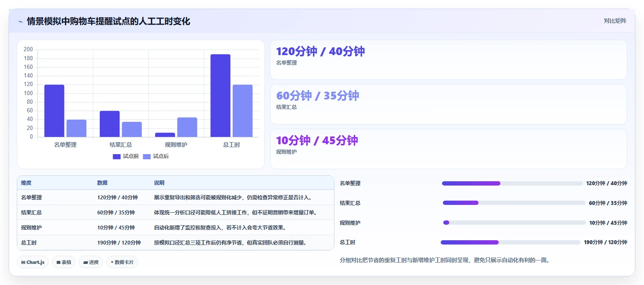Screen dimensions: 644x285
Task: Click the description starting 自动化新增了监控
Action: (220, 228)
